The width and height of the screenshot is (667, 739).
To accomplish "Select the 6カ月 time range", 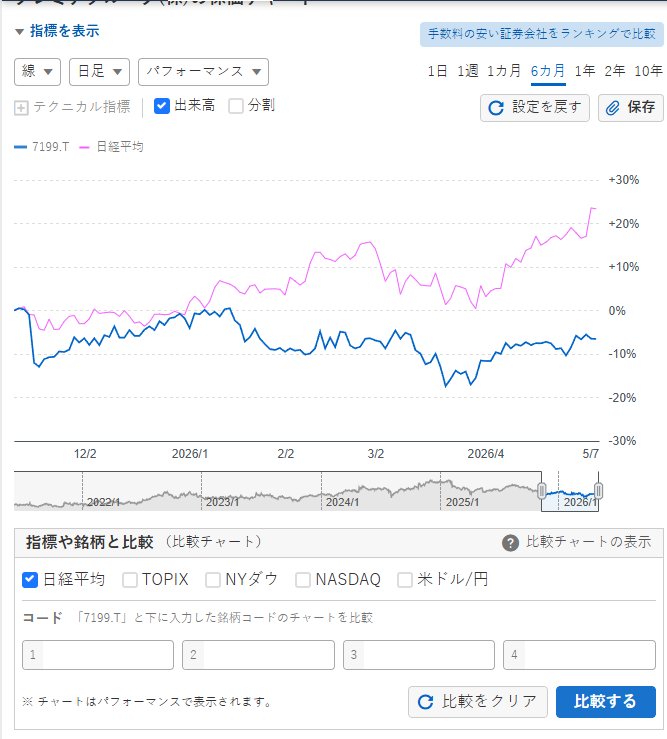I will point(548,71).
